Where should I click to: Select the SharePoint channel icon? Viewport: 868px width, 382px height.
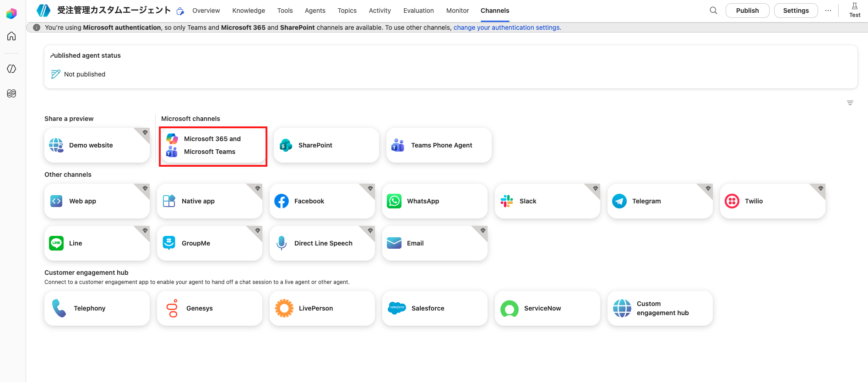[x=286, y=145]
